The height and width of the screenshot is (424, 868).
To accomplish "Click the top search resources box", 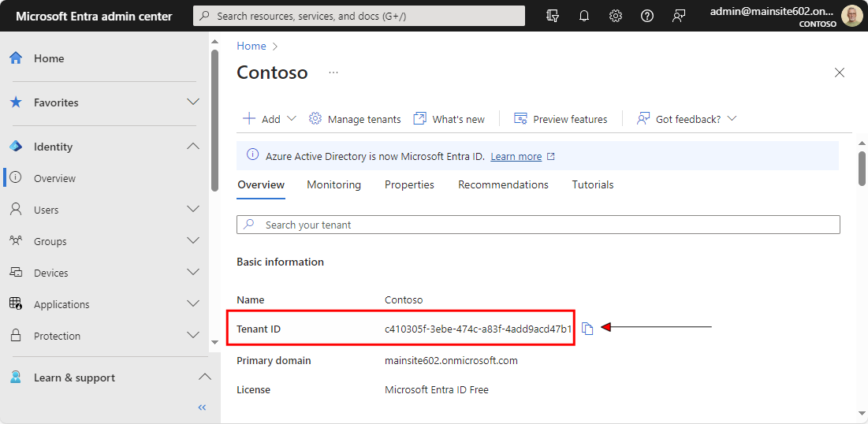I will tap(359, 16).
